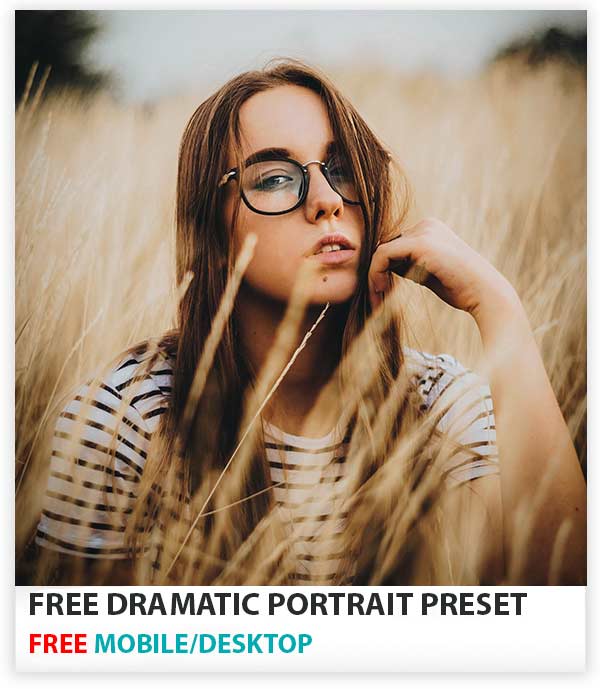Screen dimensions: 600x689
Task: Open the dramatic portrait preset preview photo
Action: coord(301,297)
